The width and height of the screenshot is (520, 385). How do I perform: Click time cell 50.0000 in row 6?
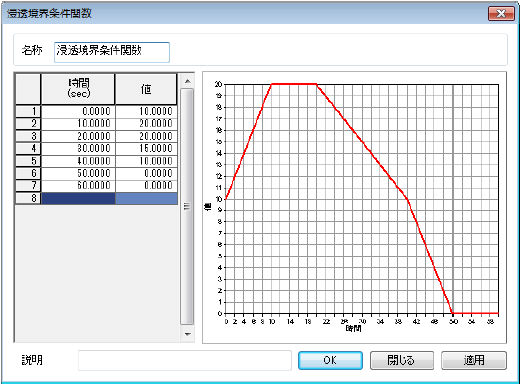pyautogui.click(x=78, y=173)
